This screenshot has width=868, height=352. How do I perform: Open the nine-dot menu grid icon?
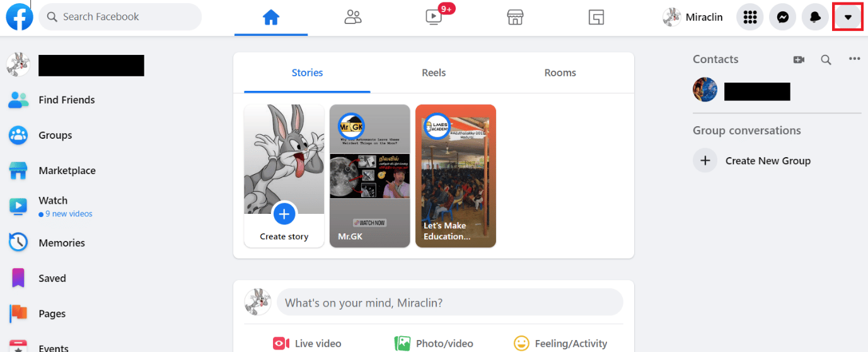(x=749, y=17)
